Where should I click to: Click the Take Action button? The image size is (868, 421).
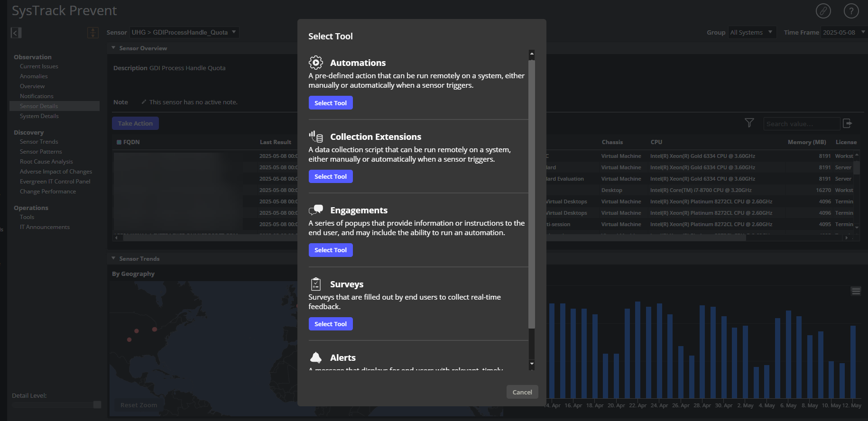pos(135,123)
